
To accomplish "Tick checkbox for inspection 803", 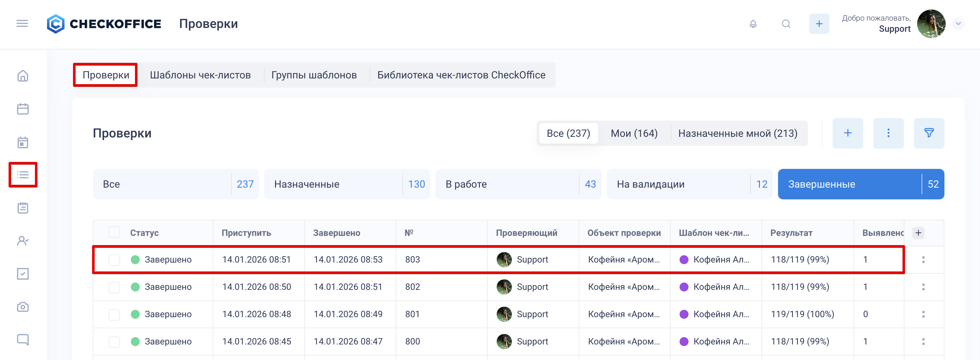I will pyautogui.click(x=114, y=260).
